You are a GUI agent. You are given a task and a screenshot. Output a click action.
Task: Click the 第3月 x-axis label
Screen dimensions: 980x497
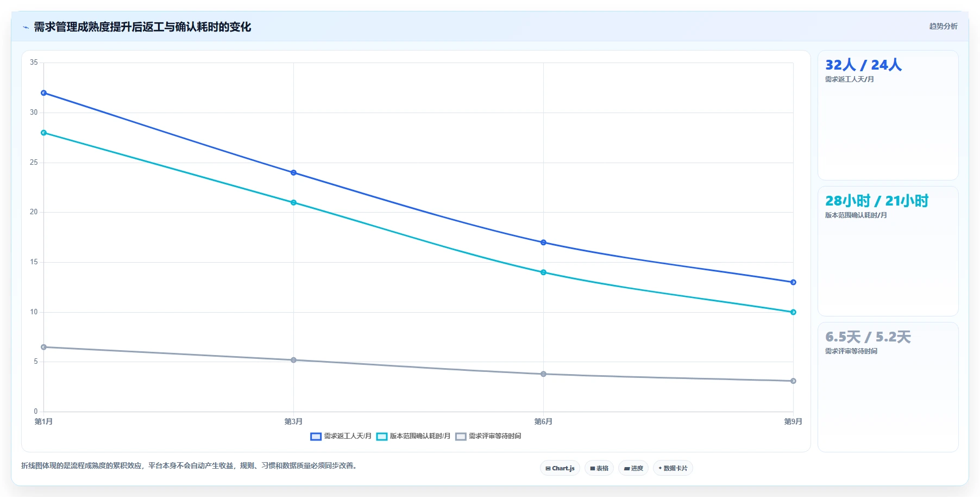293,421
